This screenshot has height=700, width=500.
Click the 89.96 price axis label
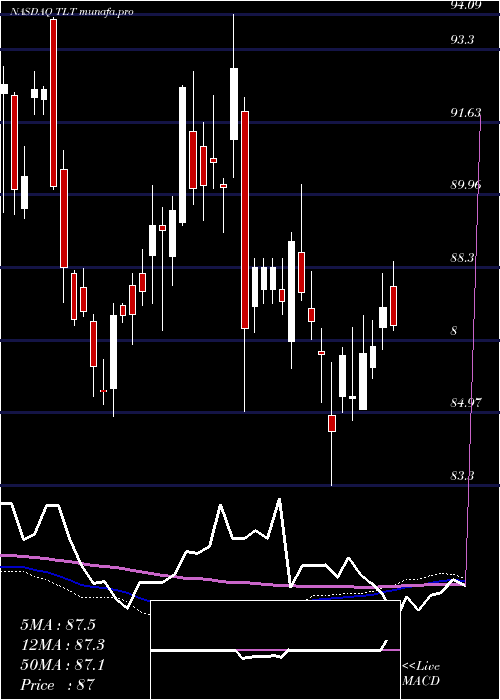[466, 185]
